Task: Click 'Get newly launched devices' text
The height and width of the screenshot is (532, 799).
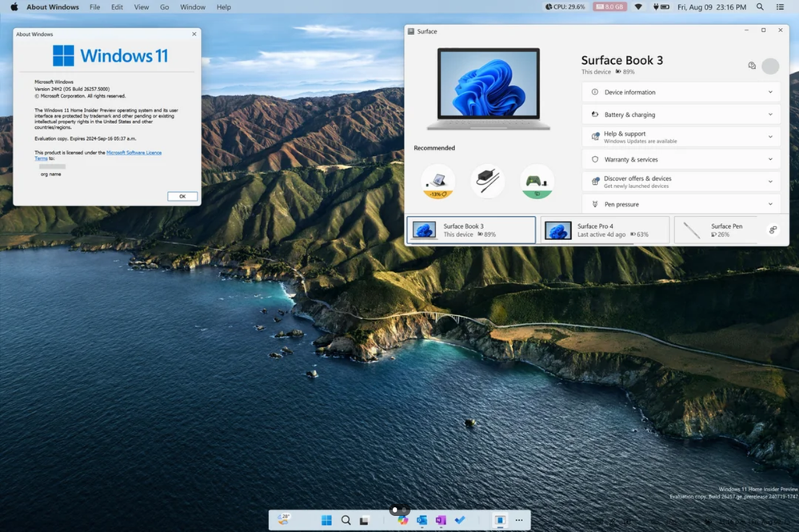Action: (636, 186)
